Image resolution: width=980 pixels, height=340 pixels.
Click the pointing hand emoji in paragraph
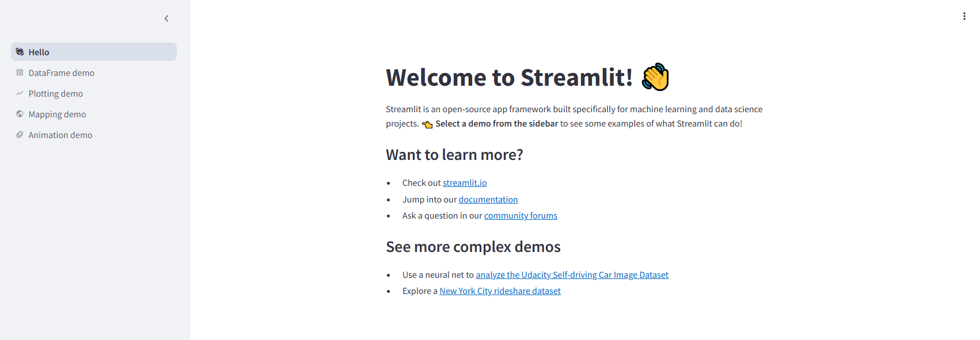pyautogui.click(x=427, y=124)
